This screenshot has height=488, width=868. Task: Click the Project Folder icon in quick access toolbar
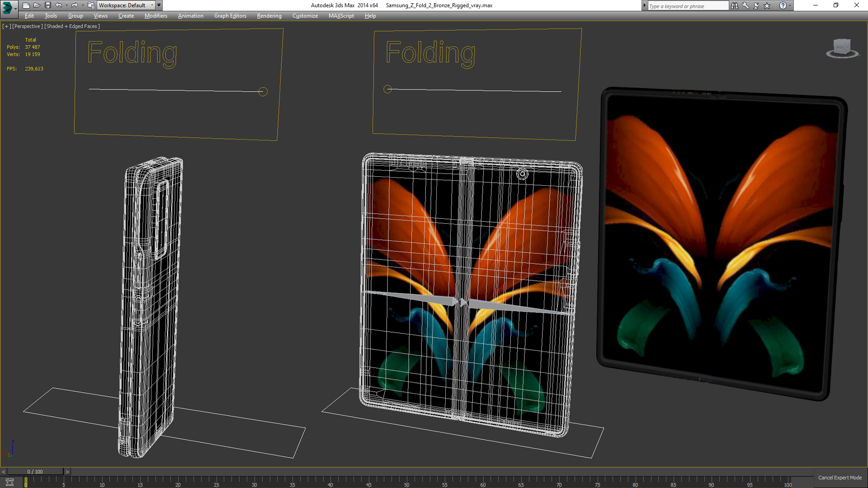pos(91,5)
